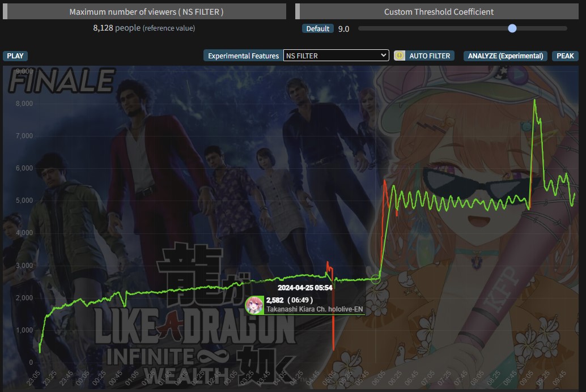The image size is (586, 392).
Task: Click the Custom Threshold Coefficient header
Action: tap(439, 11)
